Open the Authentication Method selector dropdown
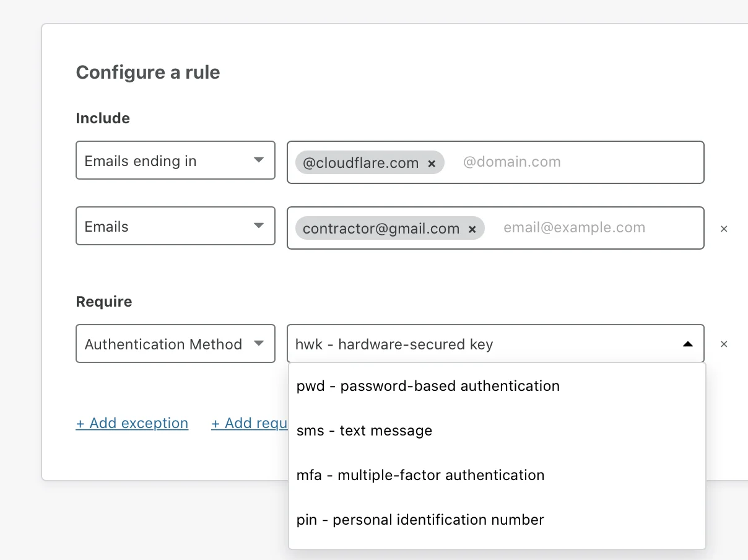The image size is (748, 560). pyautogui.click(x=175, y=344)
